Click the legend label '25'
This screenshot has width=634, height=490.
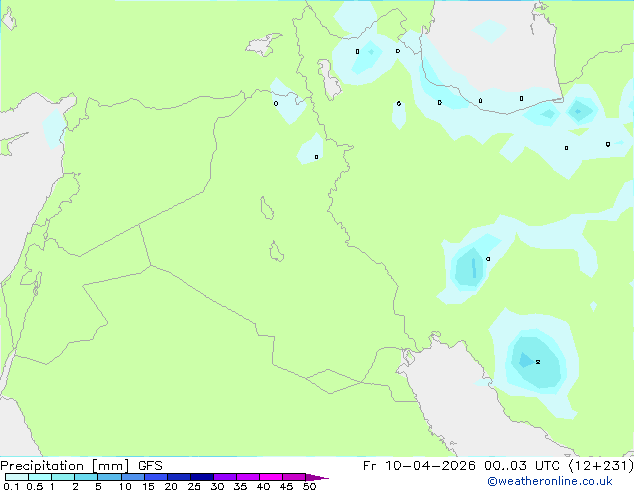click(194, 486)
